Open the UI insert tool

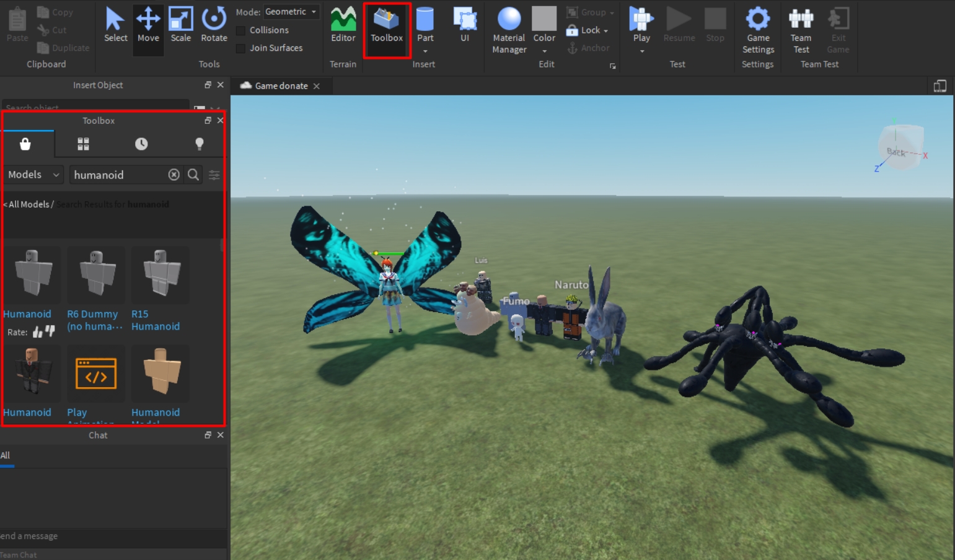click(x=465, y=25)
